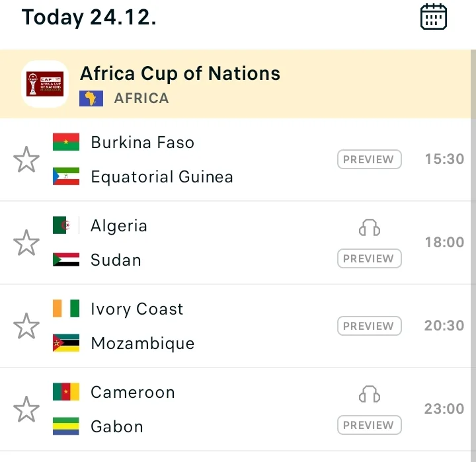Click the Africa Cup of Nations logo

[44, 84]
